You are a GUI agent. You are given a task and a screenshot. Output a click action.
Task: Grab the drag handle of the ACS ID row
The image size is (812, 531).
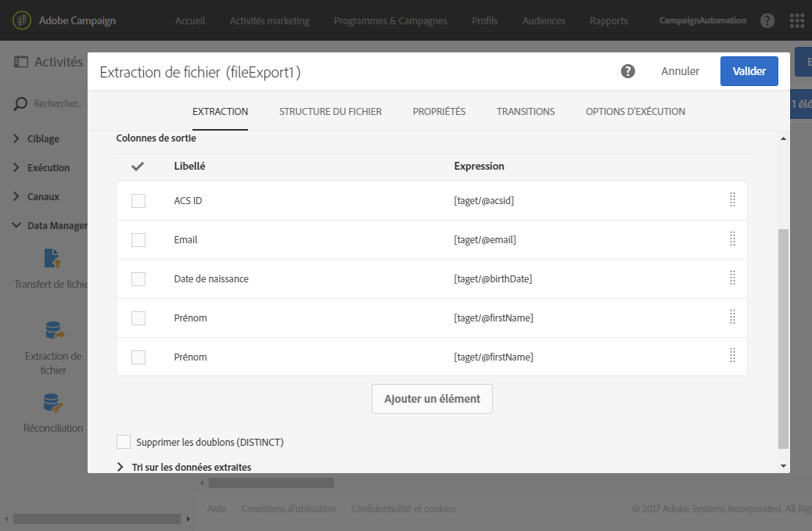click(x=732, y=200)
